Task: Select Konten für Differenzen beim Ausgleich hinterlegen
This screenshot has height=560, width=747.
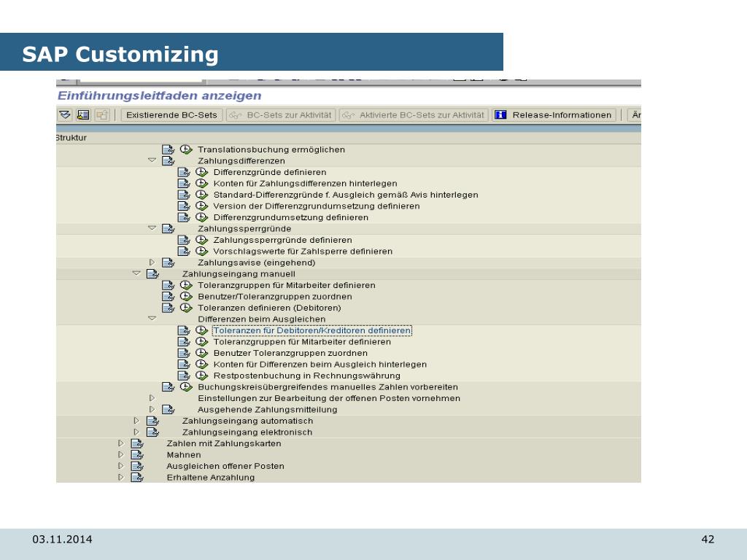Action: click(320, 365)
